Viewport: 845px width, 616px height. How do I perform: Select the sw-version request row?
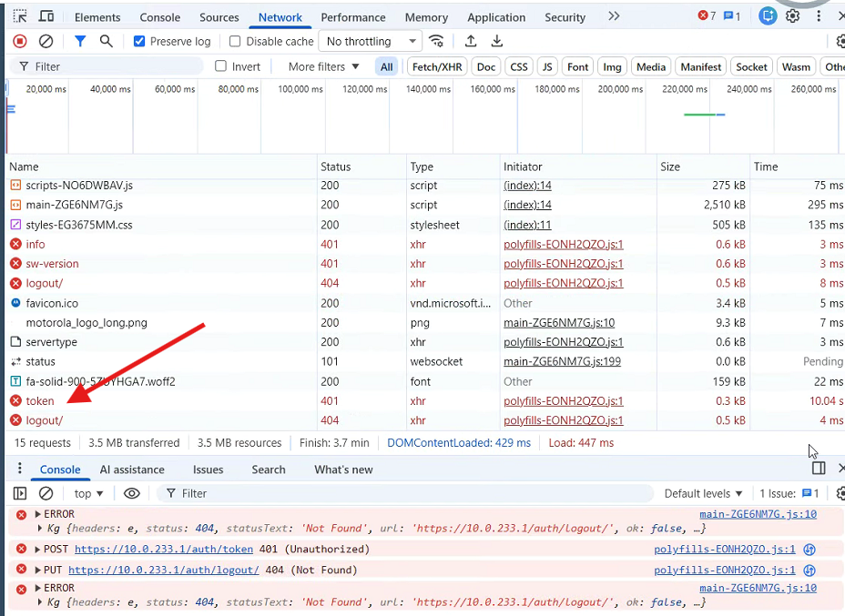tap(424, 264)
